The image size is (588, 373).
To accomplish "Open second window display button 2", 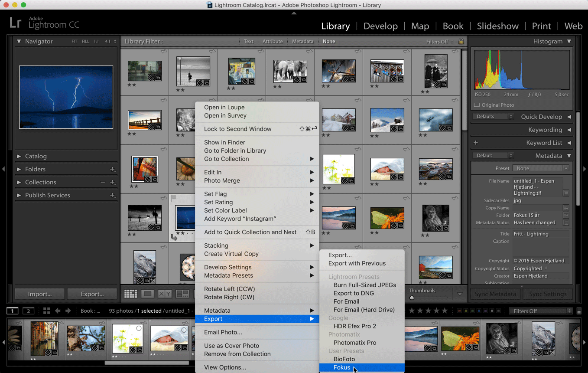I will 28,311.
